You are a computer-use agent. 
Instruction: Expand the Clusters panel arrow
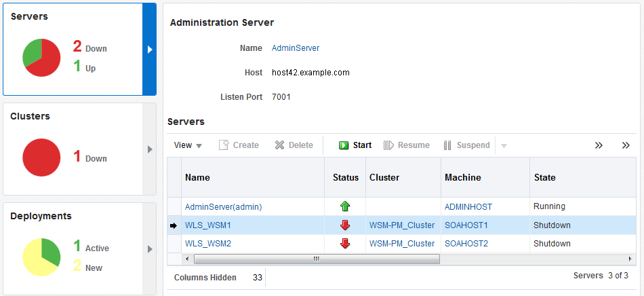150,149
